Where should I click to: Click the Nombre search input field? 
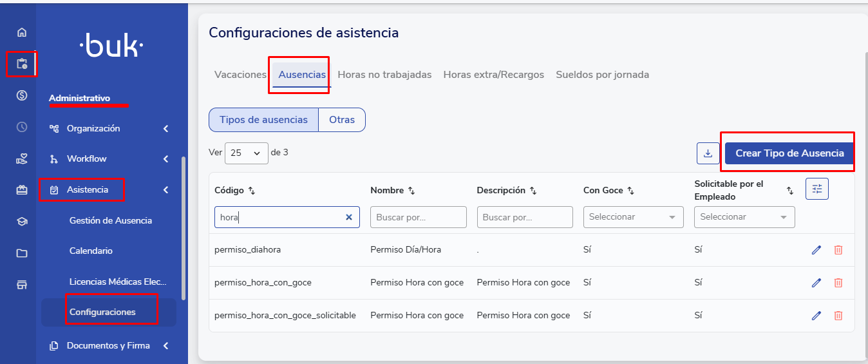tap(418, 217)
